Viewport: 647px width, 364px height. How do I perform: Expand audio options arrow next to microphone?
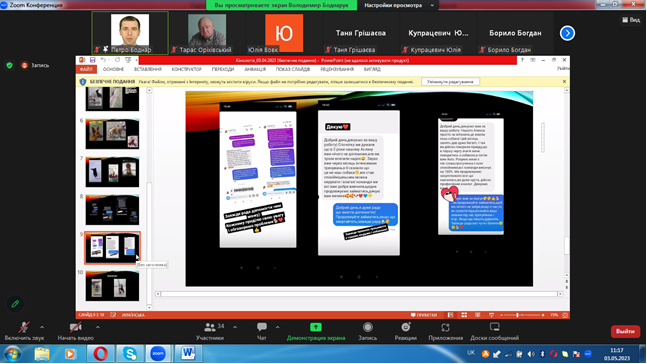point(42,327)
